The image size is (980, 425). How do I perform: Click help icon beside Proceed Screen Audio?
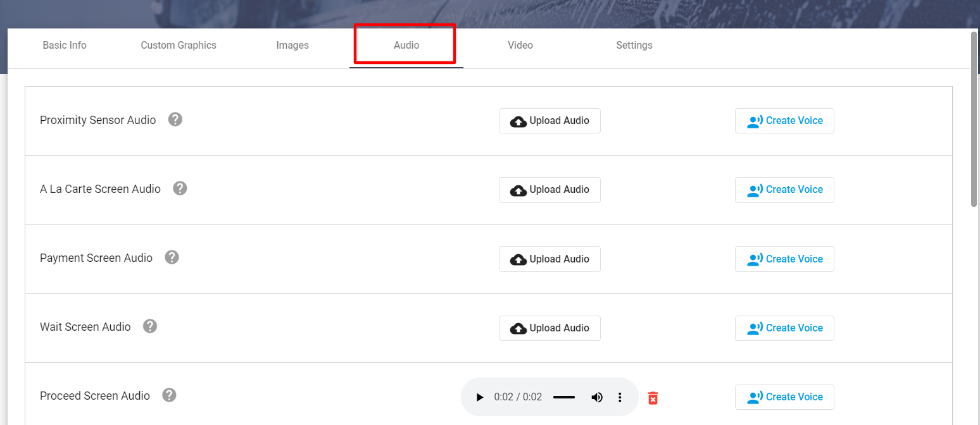(169, 395)
